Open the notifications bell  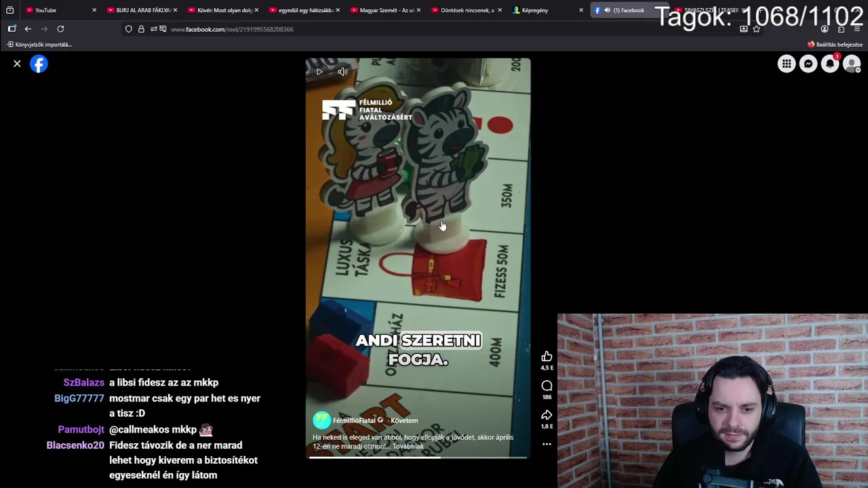coord(830,64)
